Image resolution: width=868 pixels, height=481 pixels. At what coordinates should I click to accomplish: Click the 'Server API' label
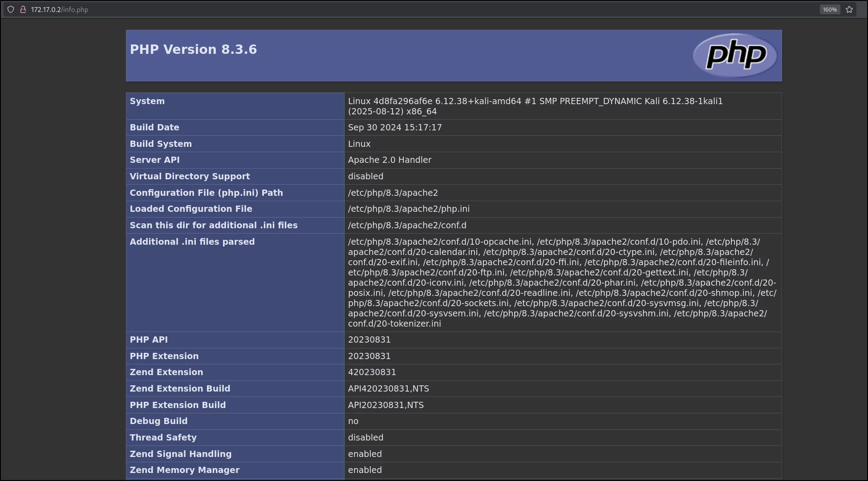[x=155, y=160]
